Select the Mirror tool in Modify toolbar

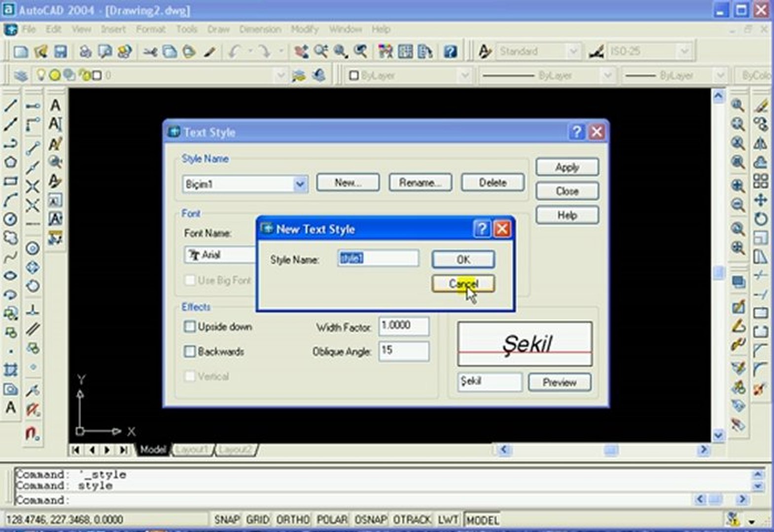[761, 143]
